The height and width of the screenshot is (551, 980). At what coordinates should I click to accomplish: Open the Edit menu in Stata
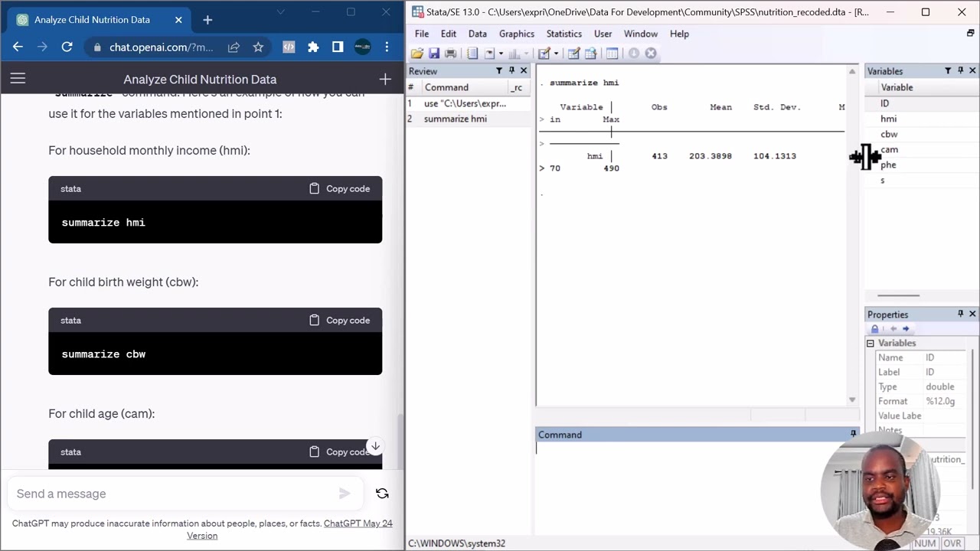[x=449, y=34]
